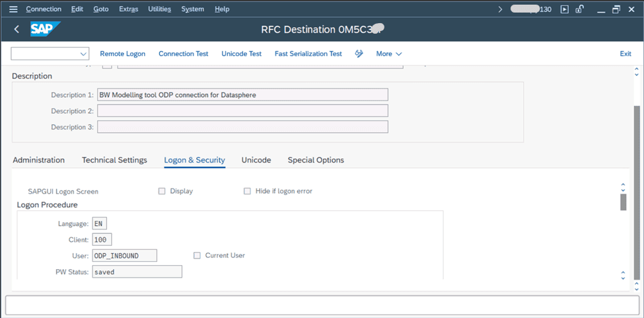Click the lock icon in title bar
Viewport: 644px width, 318px height.
(579, 9)
